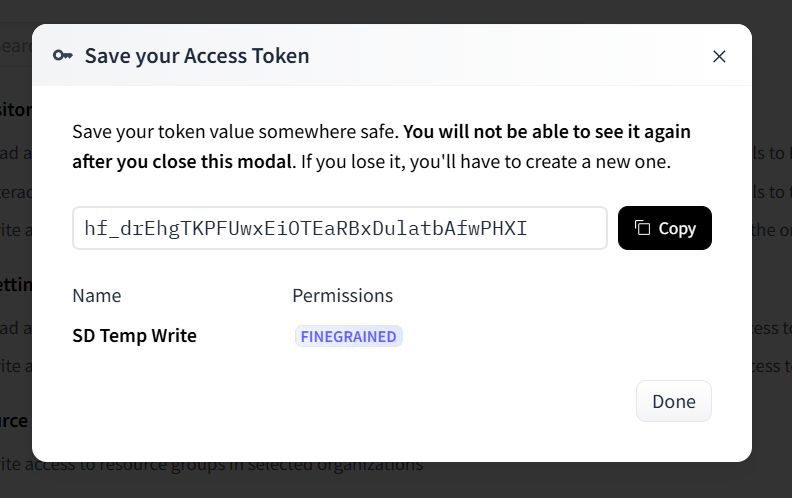The image size is (792, 498).
Task: Click the bold 'You will not be able' warning
Action: [546, 131]
